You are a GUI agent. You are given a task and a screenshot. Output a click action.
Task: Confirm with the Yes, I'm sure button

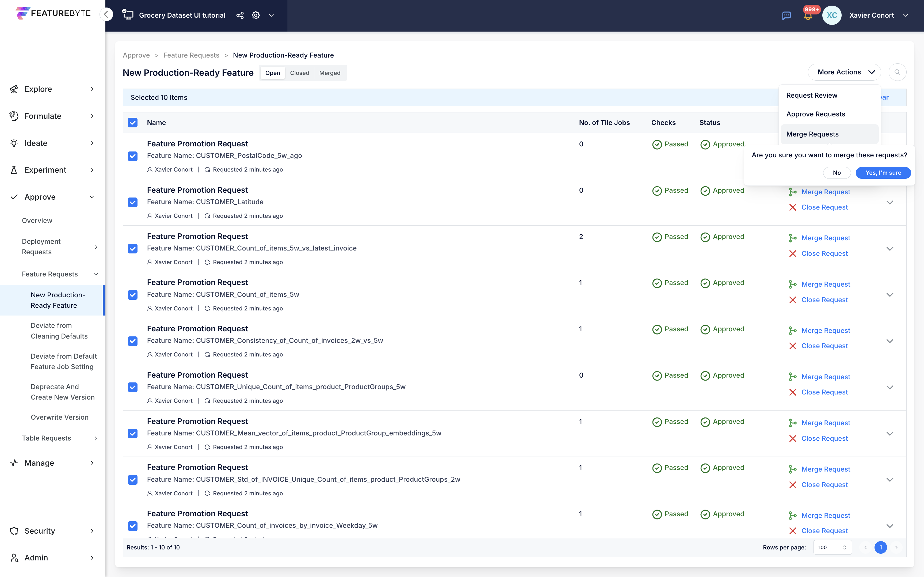point(883,173)
